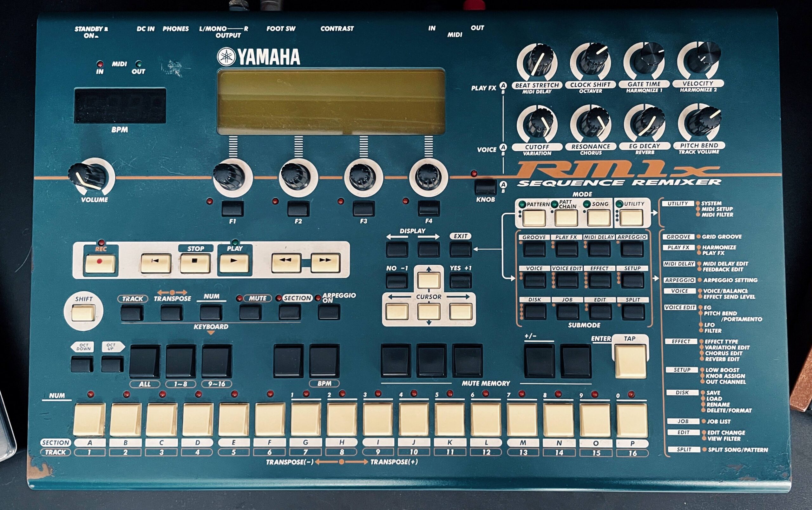Open the DISK submode button
Screen dimensions: 812x510
(x=535, y=312)
